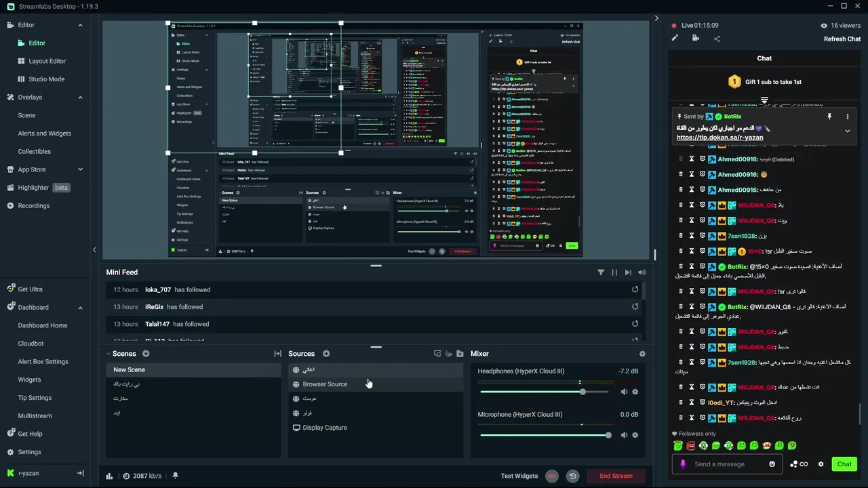Collapse the Scenes panel chevron
868x488 pixels.
[108, 354]
